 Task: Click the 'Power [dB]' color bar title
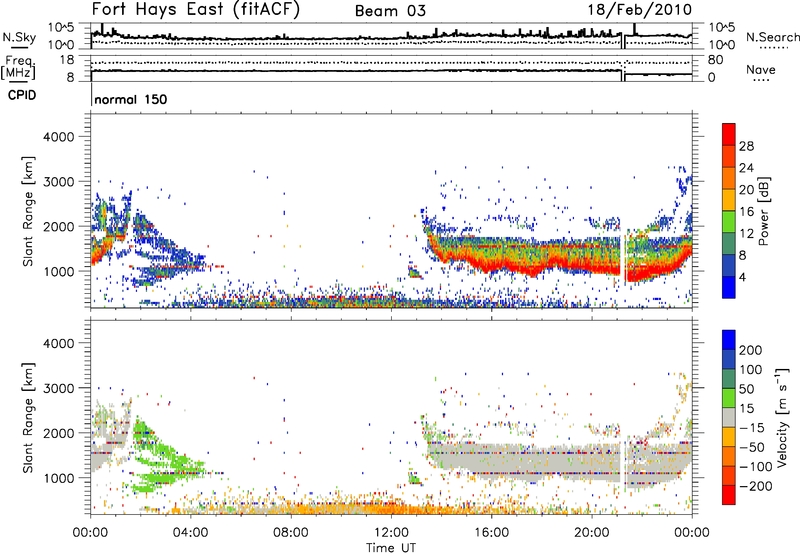click(764, 211)
